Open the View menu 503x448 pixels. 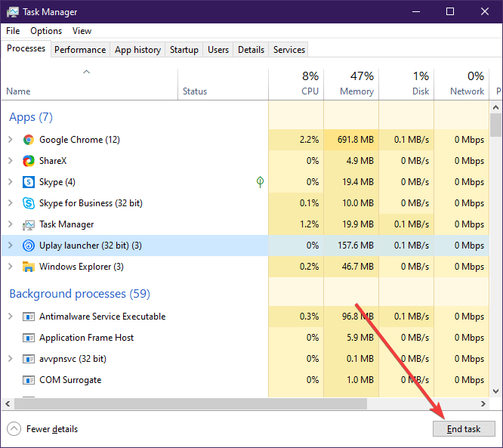pos(82,31)
